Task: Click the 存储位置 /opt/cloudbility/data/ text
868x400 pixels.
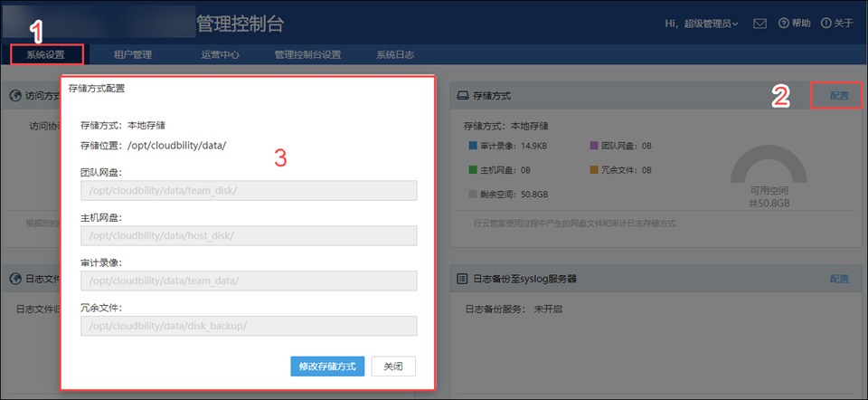Action: (154, 145)
